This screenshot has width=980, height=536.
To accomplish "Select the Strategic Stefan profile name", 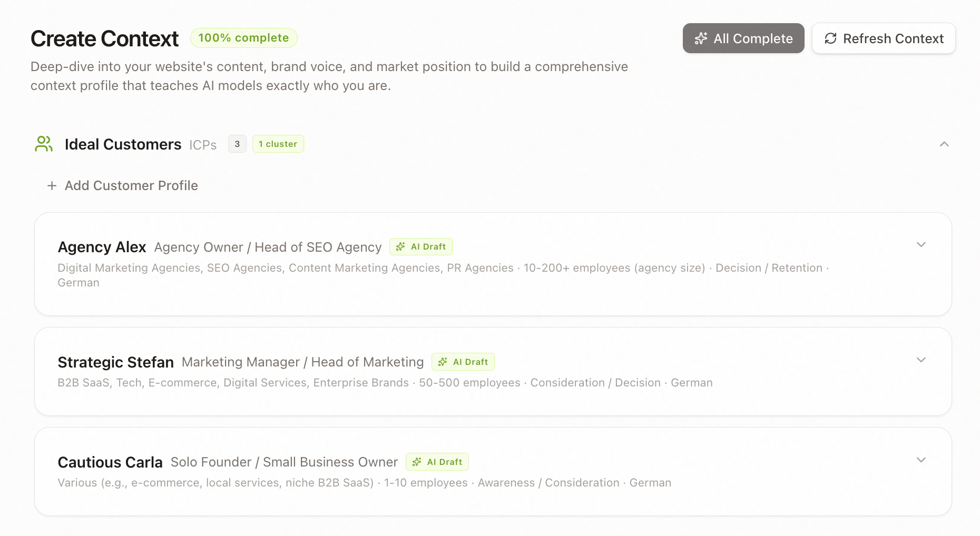I will 115,362.
